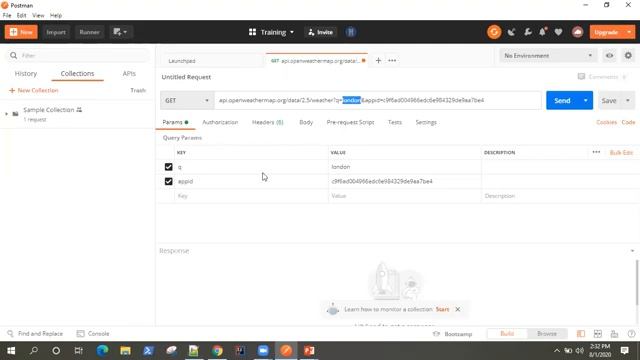Open the wrench settings icon in header

pyautogui.click(x=527, y=32)
